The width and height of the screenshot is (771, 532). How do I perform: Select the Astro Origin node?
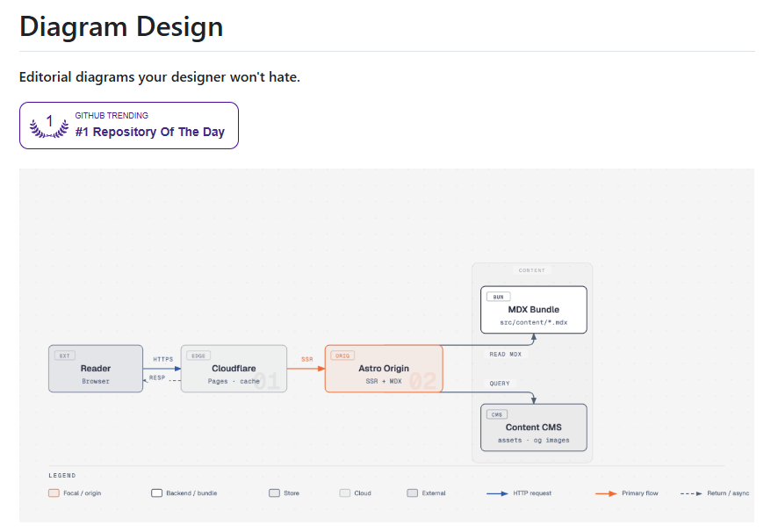tap(384, 369)
